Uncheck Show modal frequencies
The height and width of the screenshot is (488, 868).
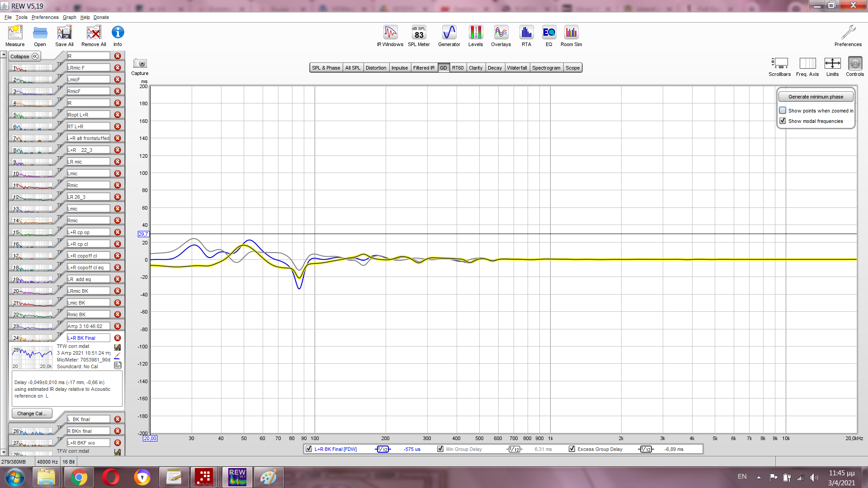click(783, 121)
